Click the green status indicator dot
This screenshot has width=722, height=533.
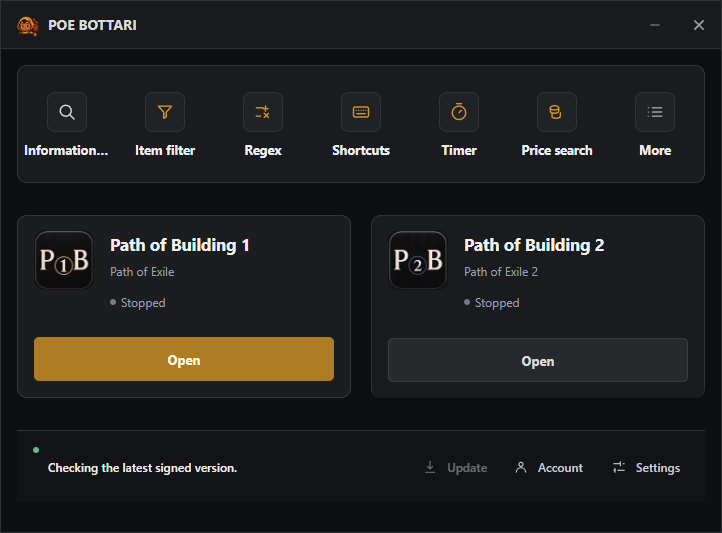click(x=36, y=450)
